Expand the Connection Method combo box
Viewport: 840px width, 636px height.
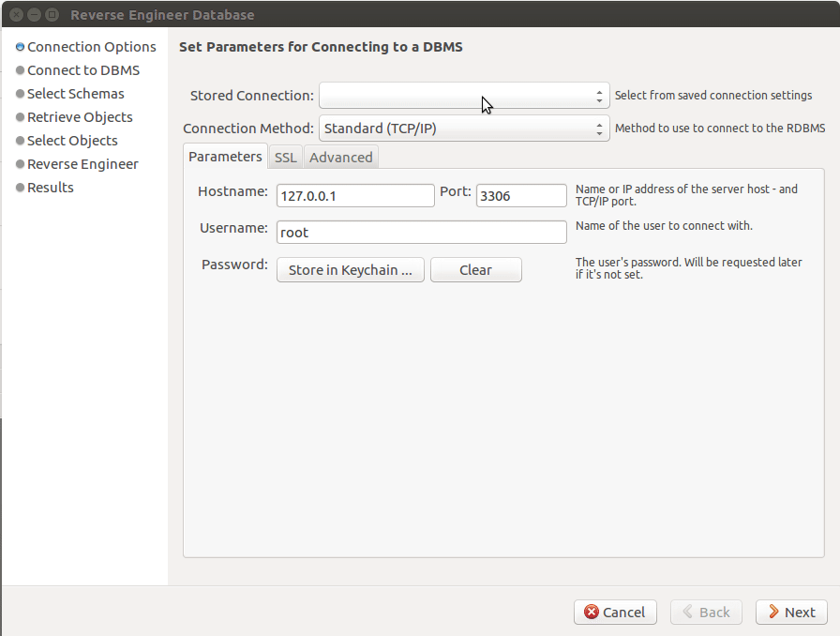point(464,129)
